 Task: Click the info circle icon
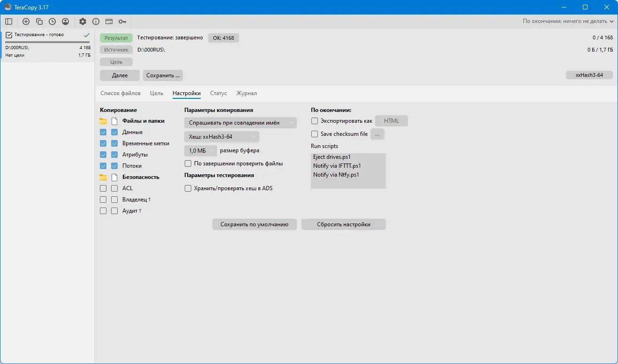96,21
